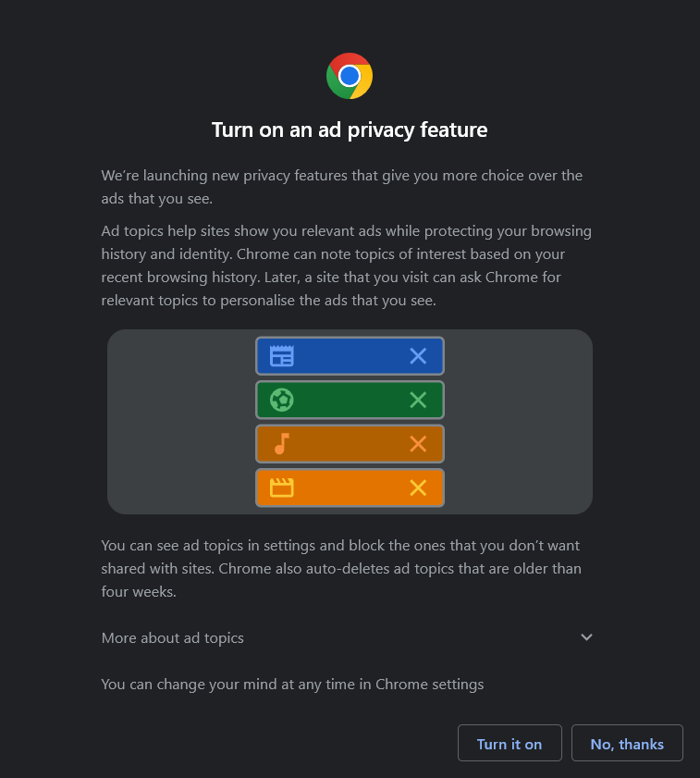Click the news icon on the blue topic
700x778 pixels.
click(x=282, y=355)
